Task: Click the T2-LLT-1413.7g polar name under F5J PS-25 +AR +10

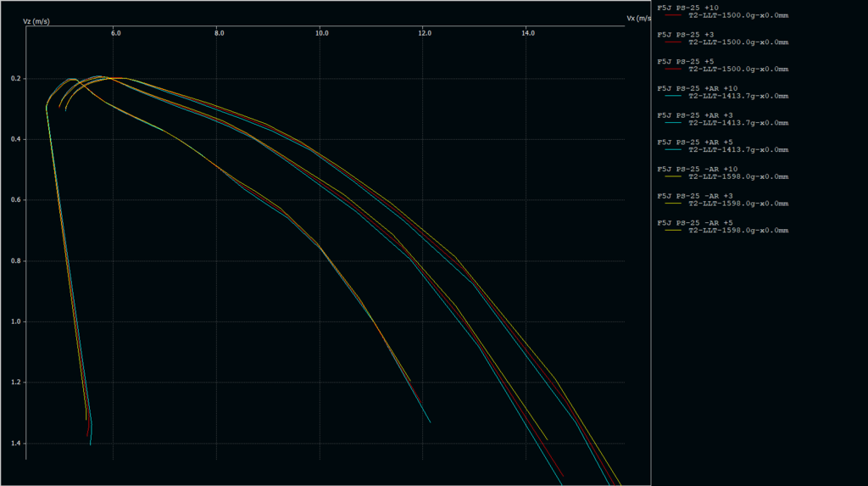Action: (x=738, y=96)
